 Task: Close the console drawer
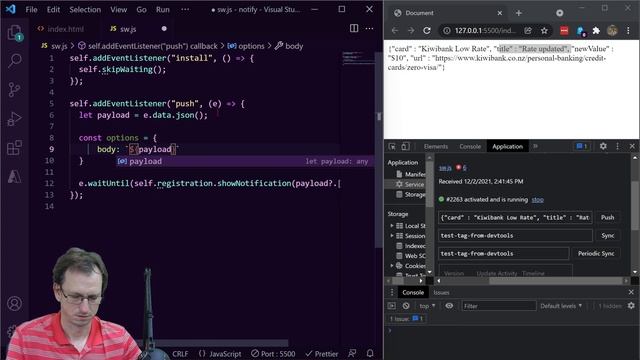[x=631, y=292]
